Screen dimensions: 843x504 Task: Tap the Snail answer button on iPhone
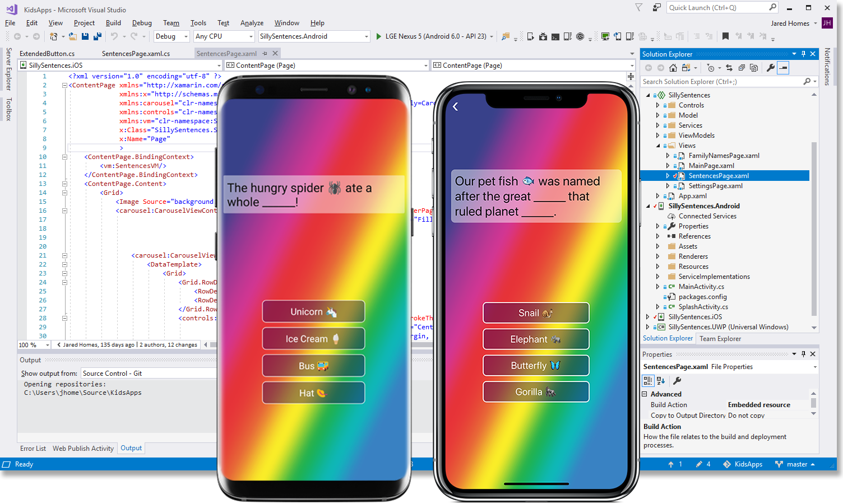pyautogui.click(x=536, y=313)
